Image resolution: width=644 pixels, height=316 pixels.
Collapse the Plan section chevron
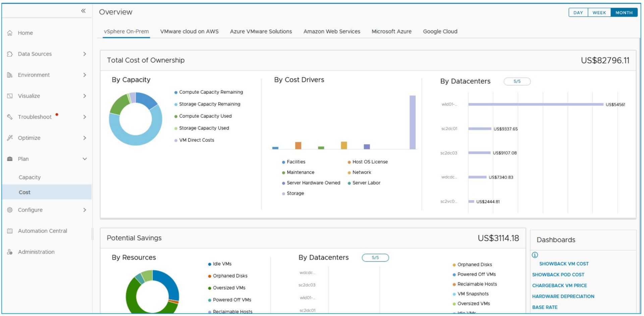point(85,159)
